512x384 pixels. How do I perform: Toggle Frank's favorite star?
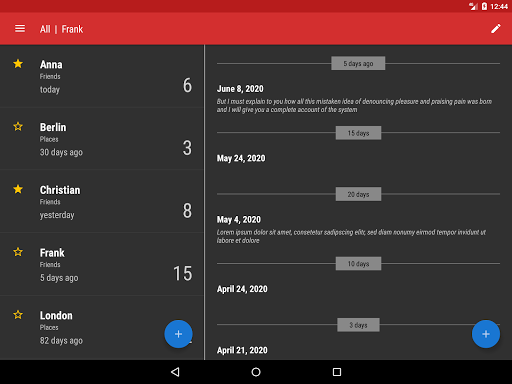coord(18,252)
